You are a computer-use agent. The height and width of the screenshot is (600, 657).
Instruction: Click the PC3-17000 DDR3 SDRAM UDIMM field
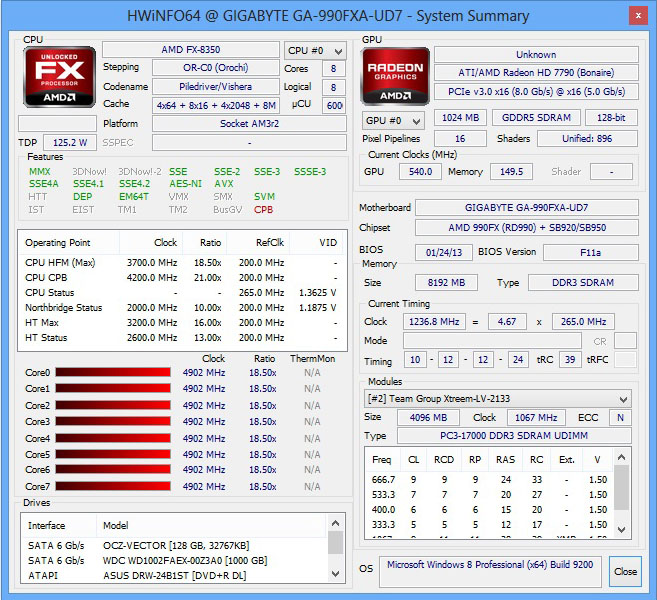coord(514,435)
